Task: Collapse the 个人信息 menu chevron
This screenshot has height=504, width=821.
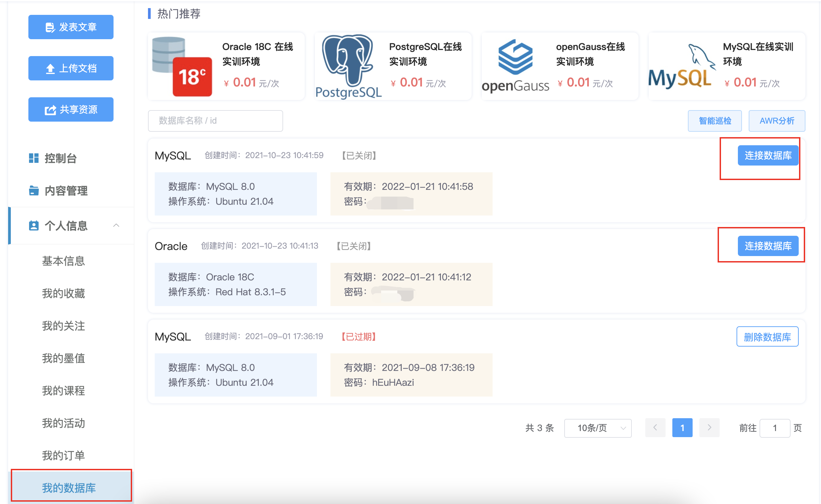Action: [x=116, y=226]
